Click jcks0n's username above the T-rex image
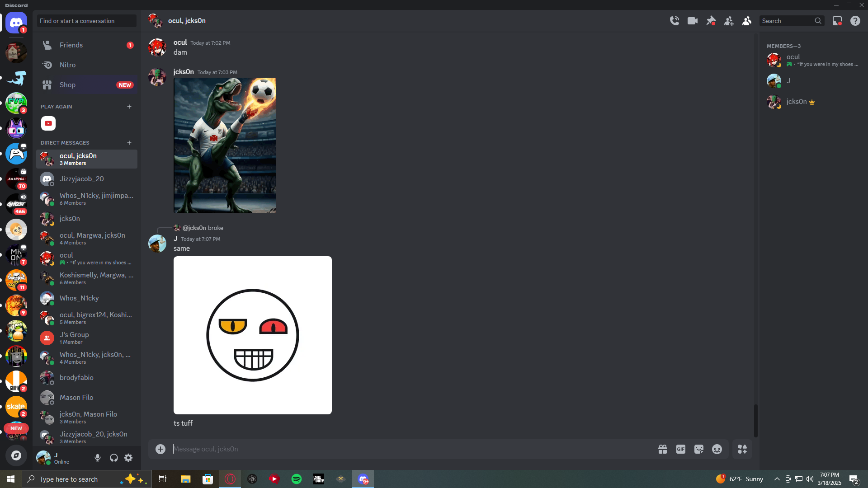Viewport: 868px width, 488px height. (184, 72)
